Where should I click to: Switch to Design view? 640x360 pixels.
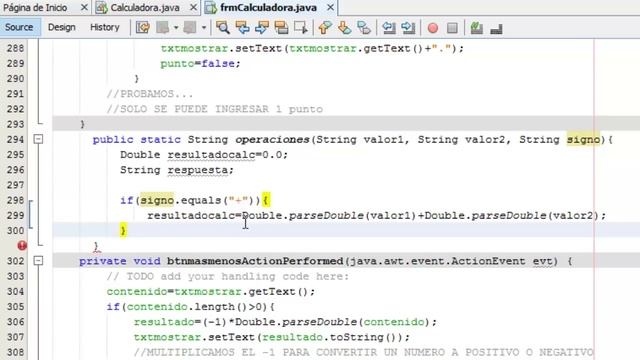coord(62,27)
